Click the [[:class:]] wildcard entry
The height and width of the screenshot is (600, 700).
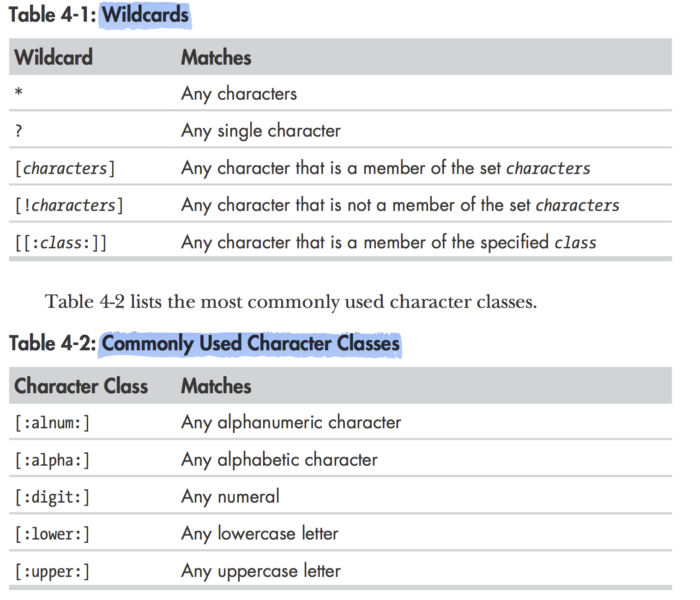pyautogui.click(x=60, y=243)
